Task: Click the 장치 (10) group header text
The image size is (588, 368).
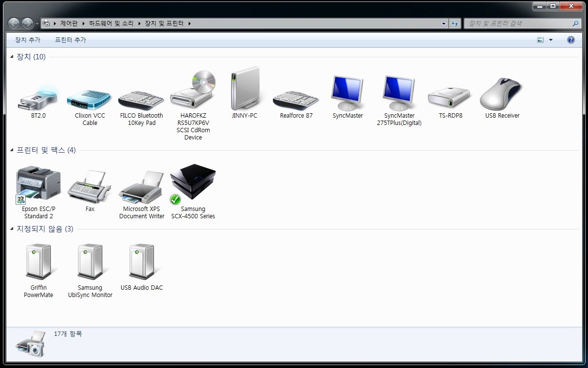Action: 31,57
